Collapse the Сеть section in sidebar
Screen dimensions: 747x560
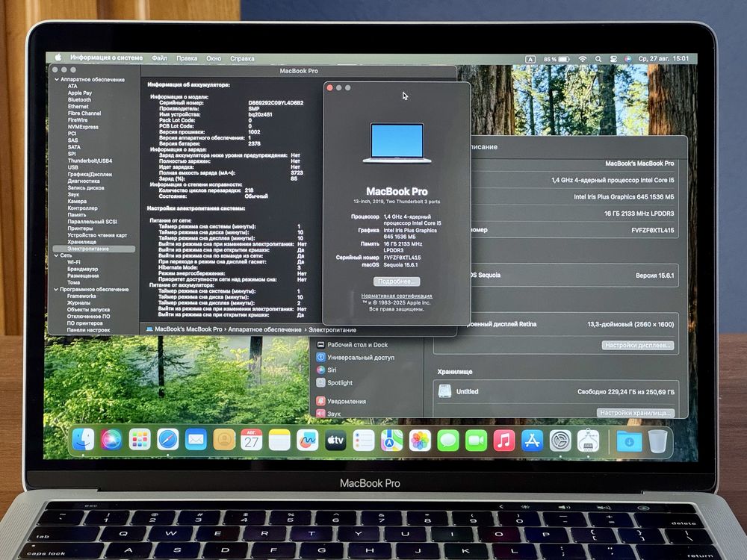56,255
